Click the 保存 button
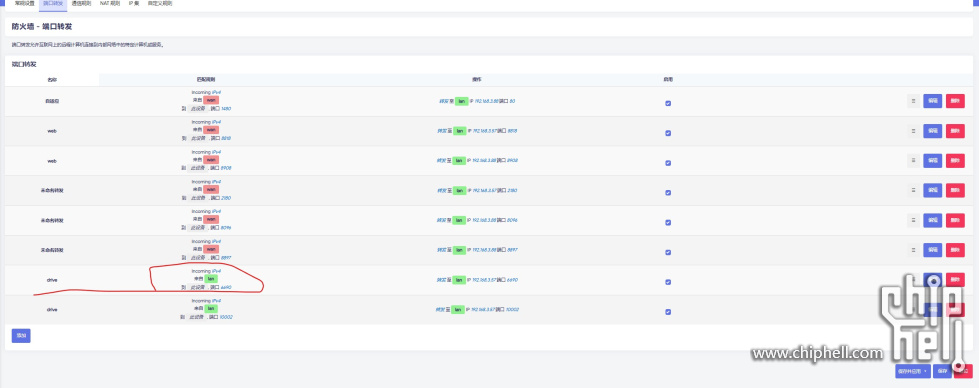 942,371
